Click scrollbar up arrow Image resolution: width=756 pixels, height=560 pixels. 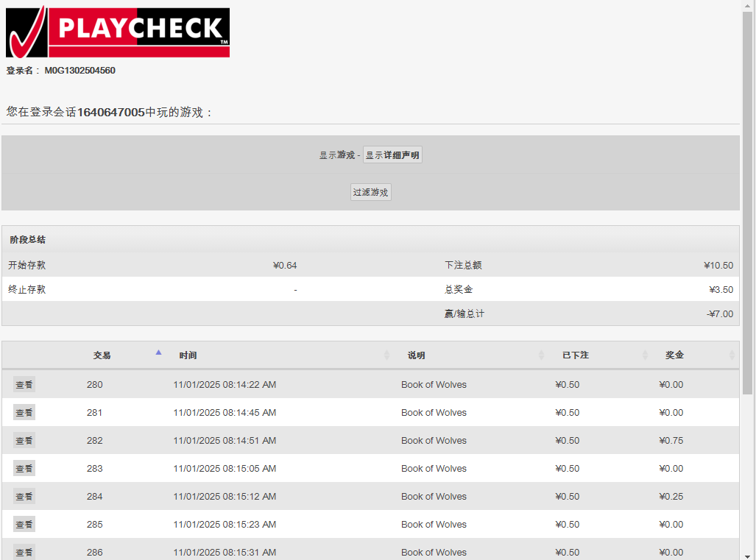(x=749, y=5)
